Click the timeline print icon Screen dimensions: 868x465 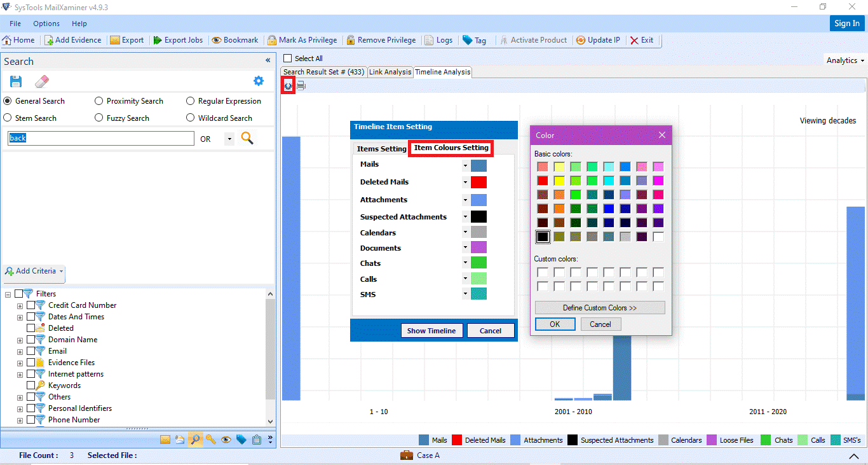[301, 85]
